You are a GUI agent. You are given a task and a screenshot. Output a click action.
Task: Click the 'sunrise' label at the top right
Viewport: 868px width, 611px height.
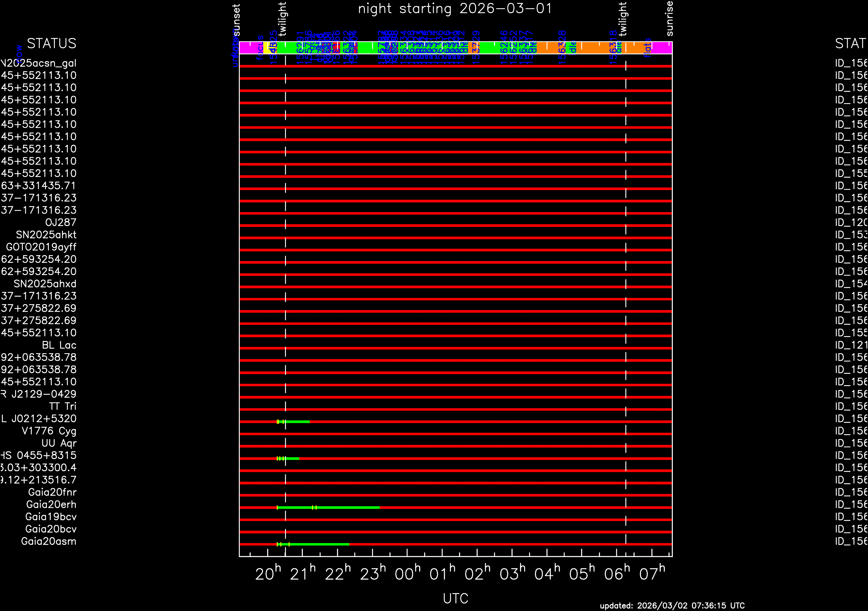click(x=669, y=18)
